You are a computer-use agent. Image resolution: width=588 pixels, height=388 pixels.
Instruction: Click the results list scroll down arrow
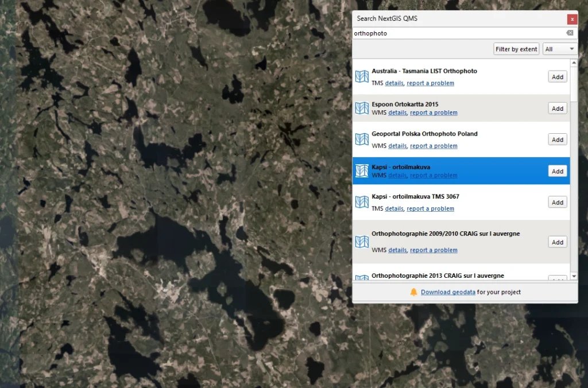574,276
